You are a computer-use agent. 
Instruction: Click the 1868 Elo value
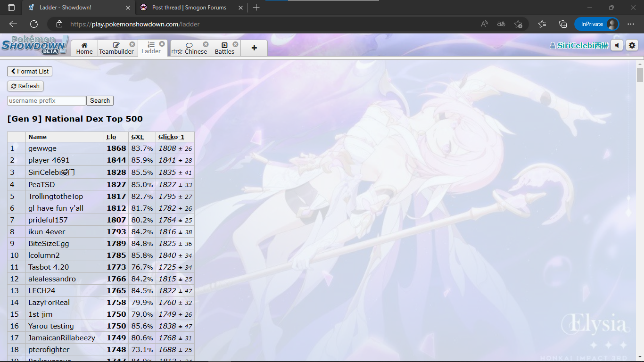point(116,148)
